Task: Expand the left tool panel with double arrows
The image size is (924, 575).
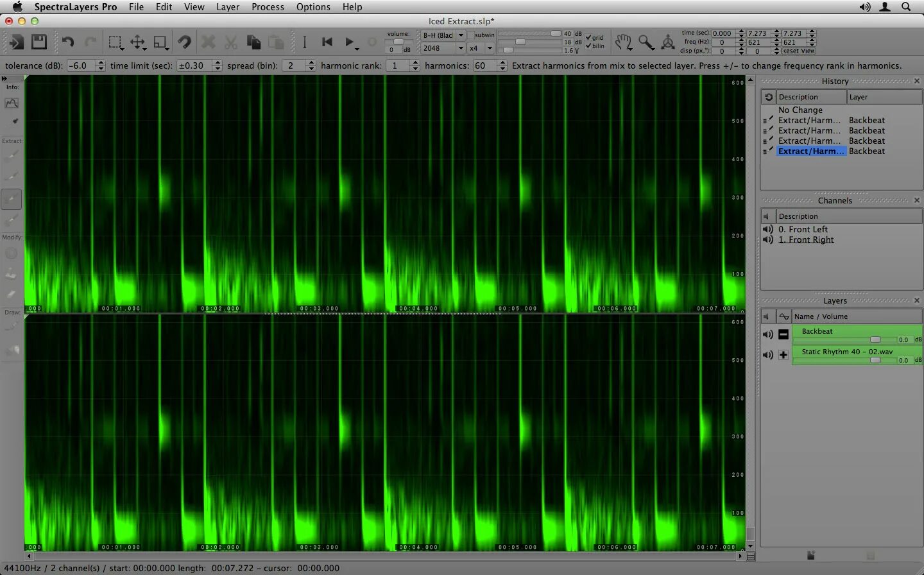Action: [x=4, y=78]
